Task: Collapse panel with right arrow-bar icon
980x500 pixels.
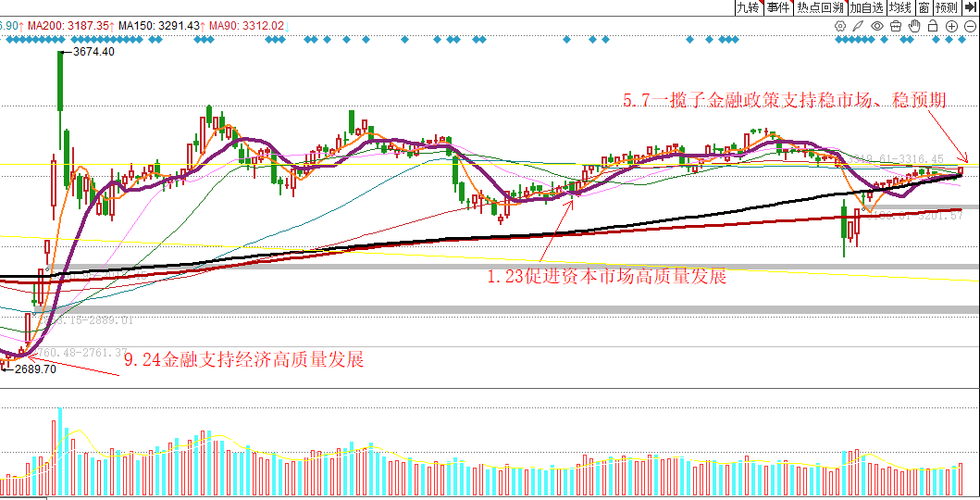Action: tap(972, 7)
